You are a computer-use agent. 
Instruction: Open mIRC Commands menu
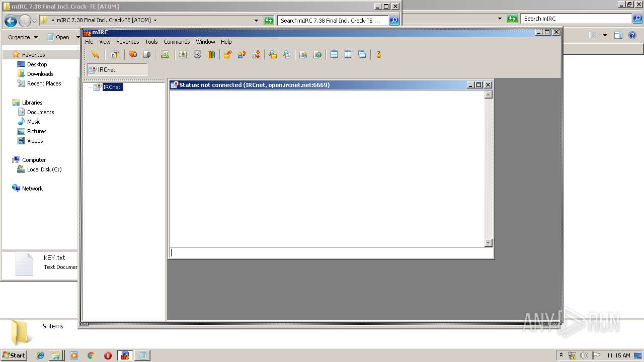pos(177,42)
